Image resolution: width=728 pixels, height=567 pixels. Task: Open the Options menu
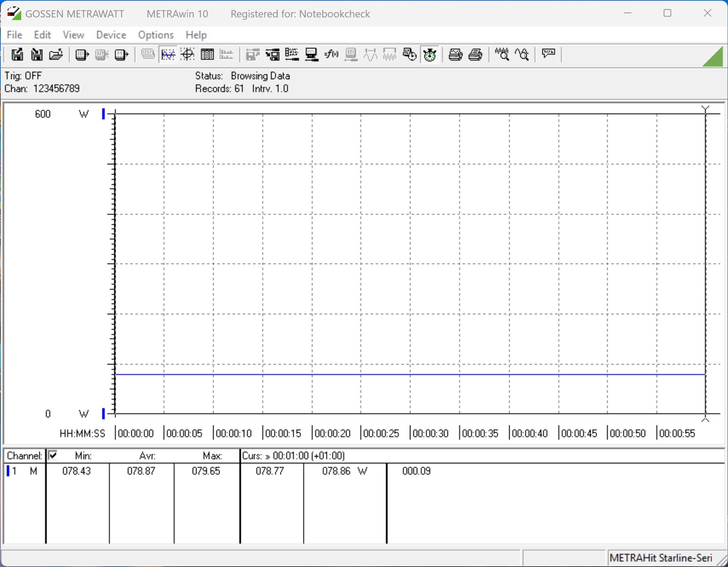(156, 35)
